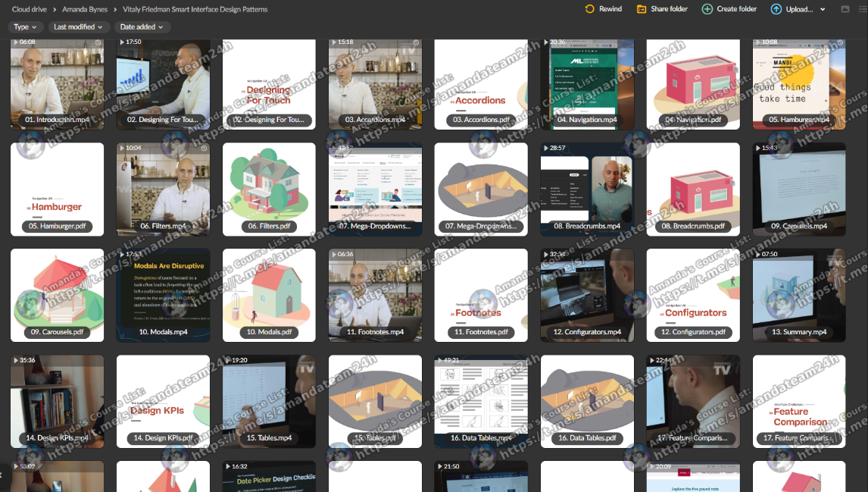
Task: Open the 07. Mega-Dropdowns file with the room illustration
Action: point(481,189)
